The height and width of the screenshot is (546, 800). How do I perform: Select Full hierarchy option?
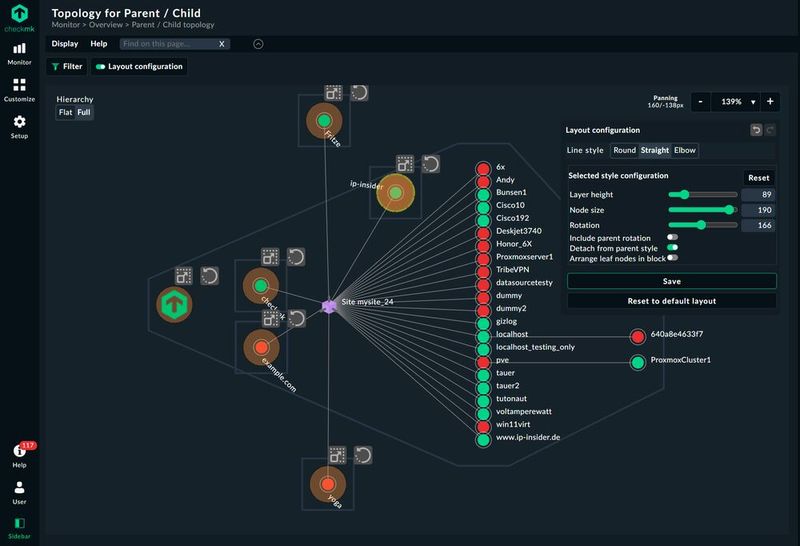[84, 112]
